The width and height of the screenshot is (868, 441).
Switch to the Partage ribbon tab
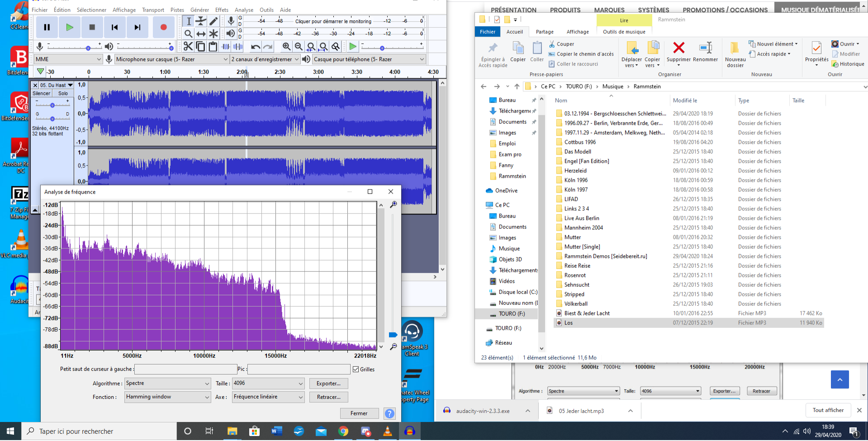click(545, 32)
